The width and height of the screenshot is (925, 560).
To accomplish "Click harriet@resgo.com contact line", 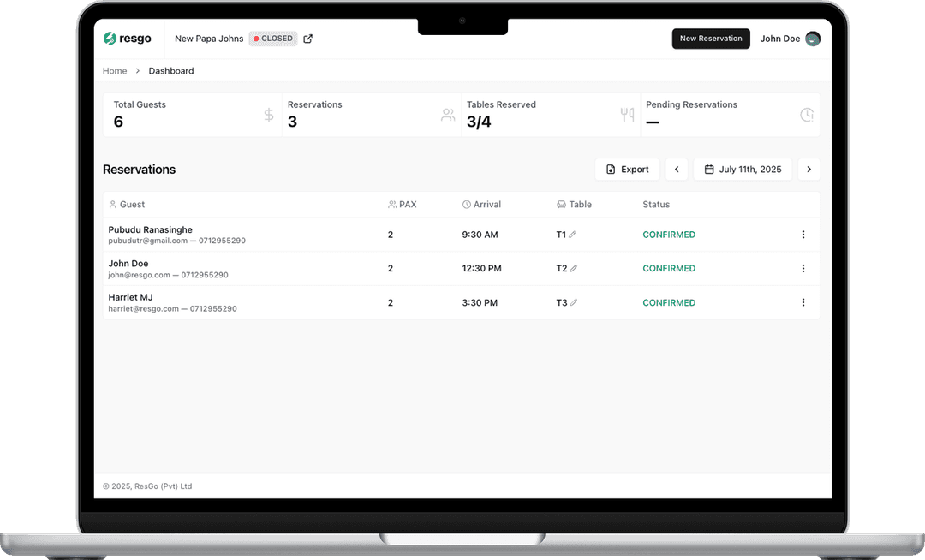I will click(172, 308).
